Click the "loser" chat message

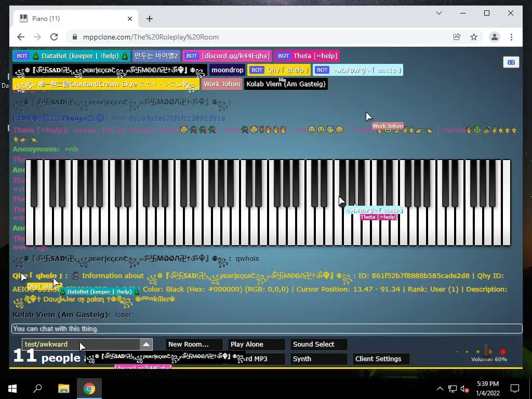(x=123, y=314)
